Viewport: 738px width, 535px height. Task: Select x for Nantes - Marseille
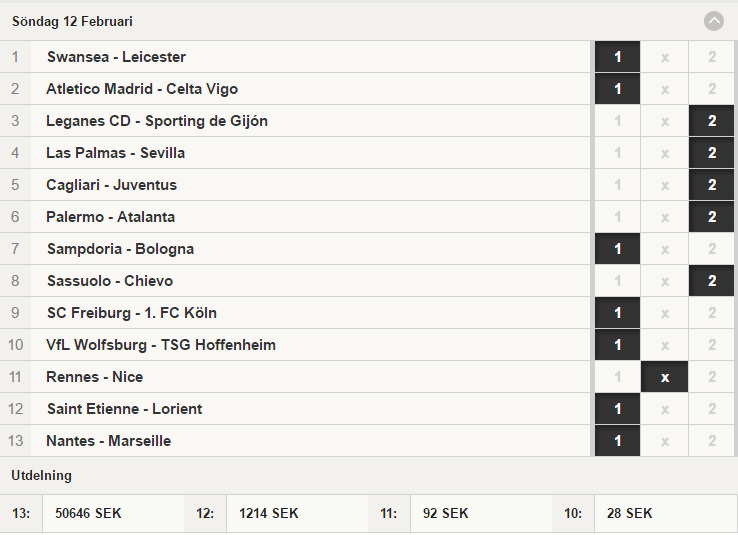click(664, 441)
